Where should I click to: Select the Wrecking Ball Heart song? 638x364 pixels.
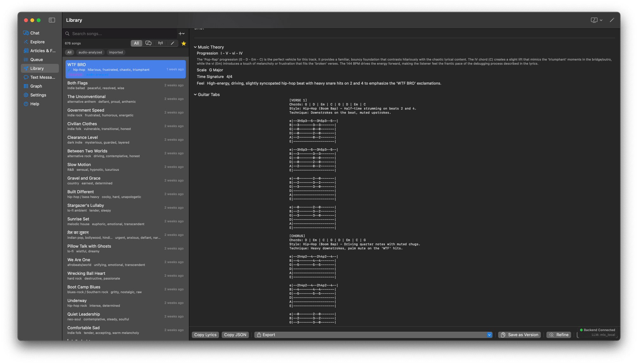pos(125,276)
